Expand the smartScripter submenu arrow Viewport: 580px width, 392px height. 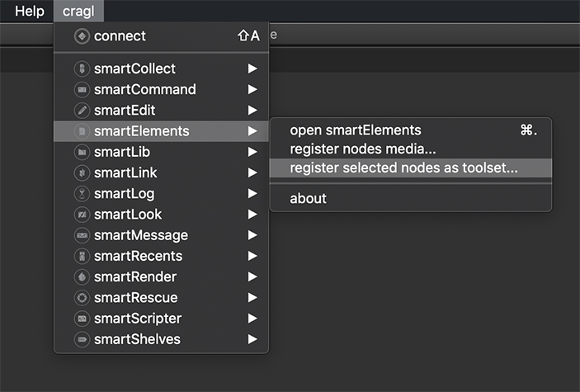pyautogui.click(x=252, y=319)
